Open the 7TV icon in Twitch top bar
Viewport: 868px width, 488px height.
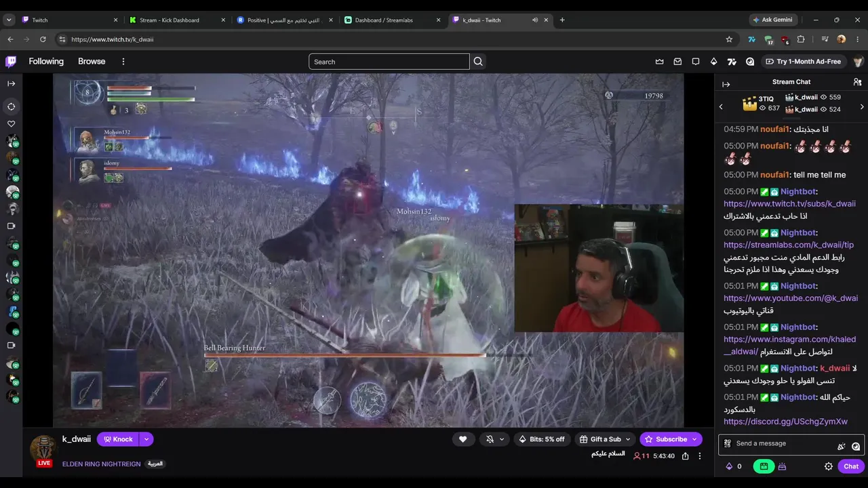(x=732, y=62)
